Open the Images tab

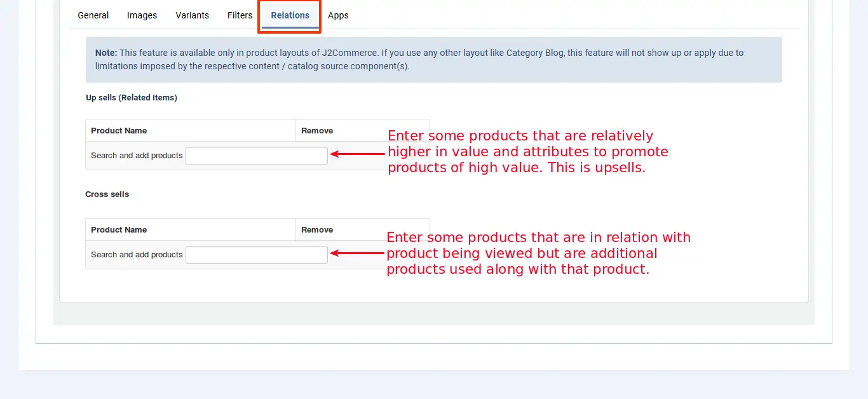142,15
